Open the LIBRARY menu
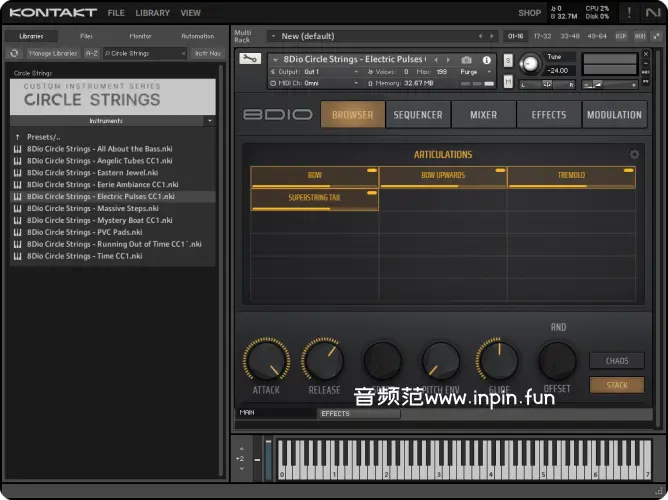668x500 pixels. click(x=152, y=13)
